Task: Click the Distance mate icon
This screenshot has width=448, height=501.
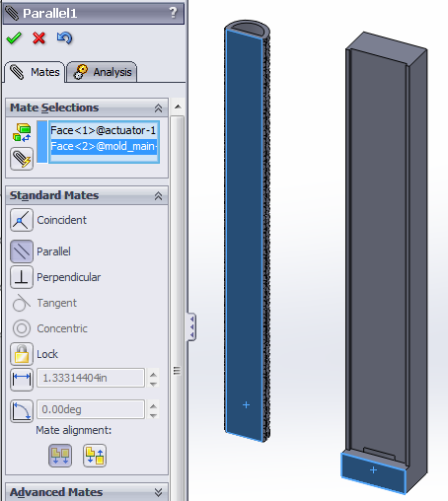Action: click(22, 380)
